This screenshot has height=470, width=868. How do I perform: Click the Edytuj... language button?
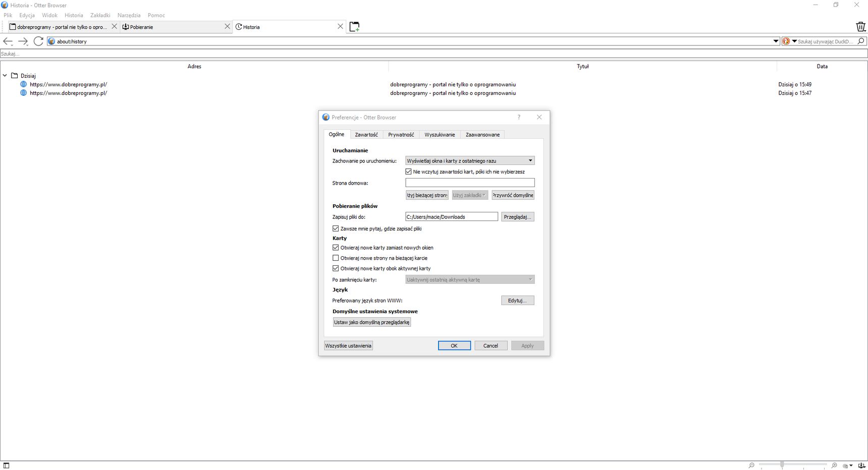(517, 301)
